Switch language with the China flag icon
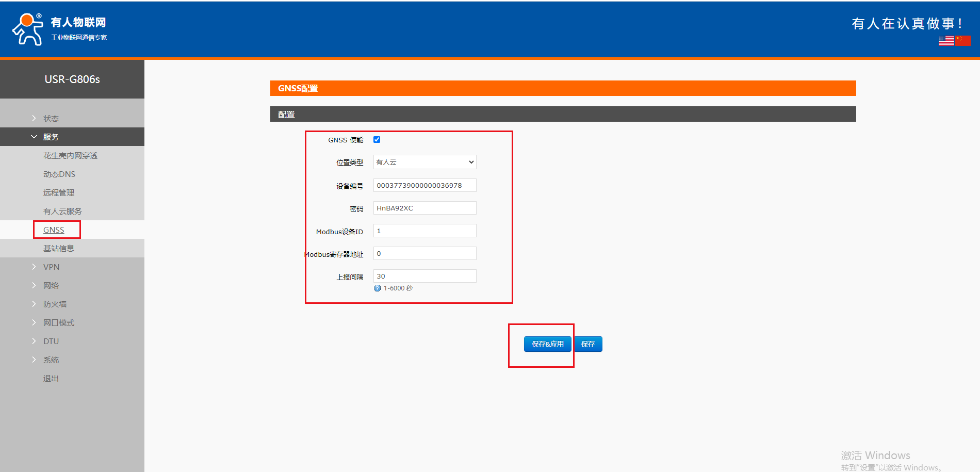 pyautogui.click(x=962, y=41)
